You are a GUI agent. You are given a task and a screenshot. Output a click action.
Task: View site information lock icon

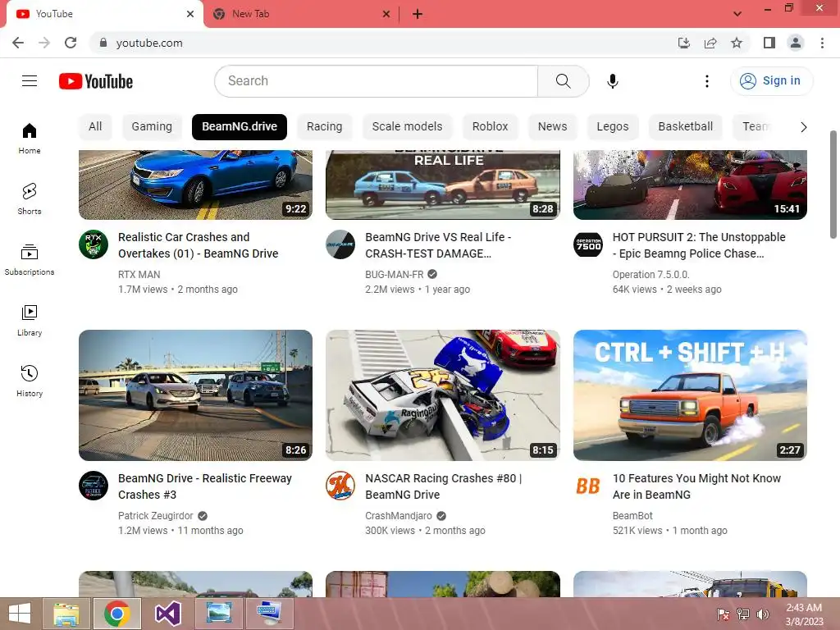coord(103,43)
